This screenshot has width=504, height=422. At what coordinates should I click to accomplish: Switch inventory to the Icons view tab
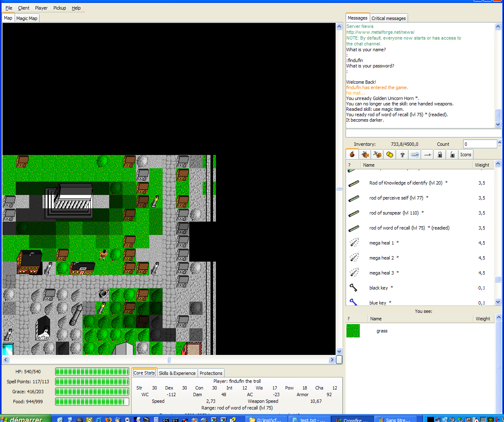coord(466,155)
